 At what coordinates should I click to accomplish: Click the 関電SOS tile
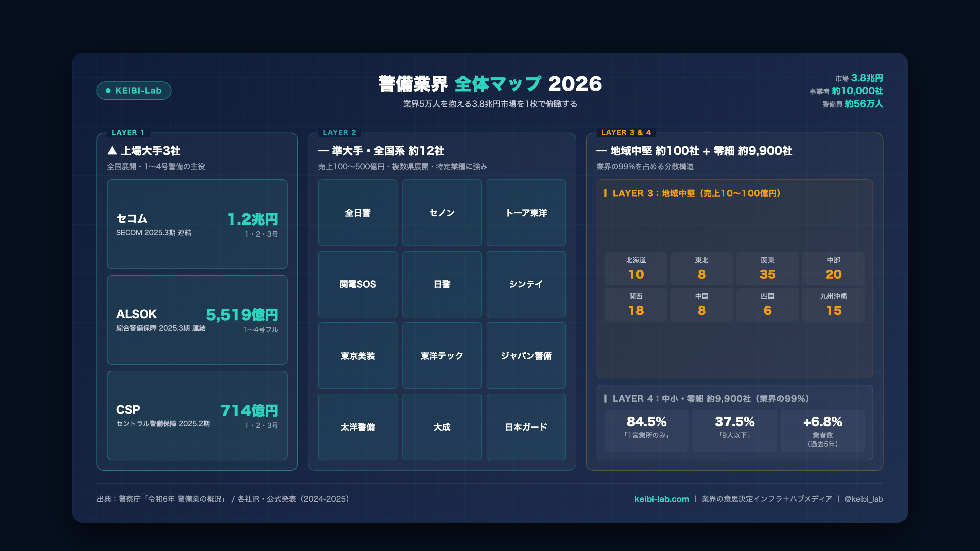point(358,284)
